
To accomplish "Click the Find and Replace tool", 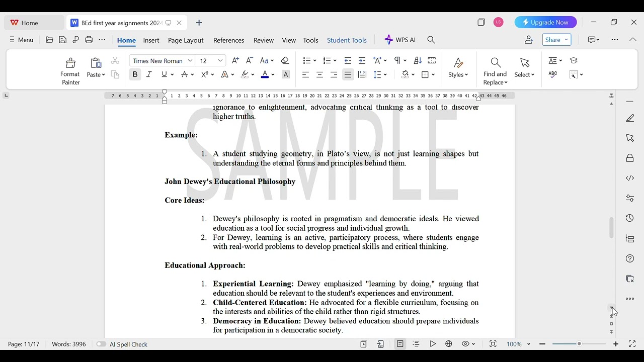I will coord(496,71).
